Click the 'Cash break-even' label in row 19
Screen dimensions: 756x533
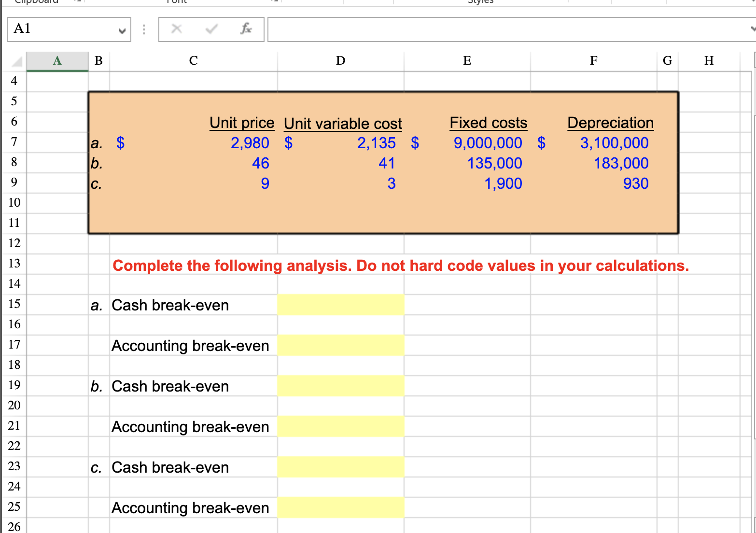tap(170, 386)
